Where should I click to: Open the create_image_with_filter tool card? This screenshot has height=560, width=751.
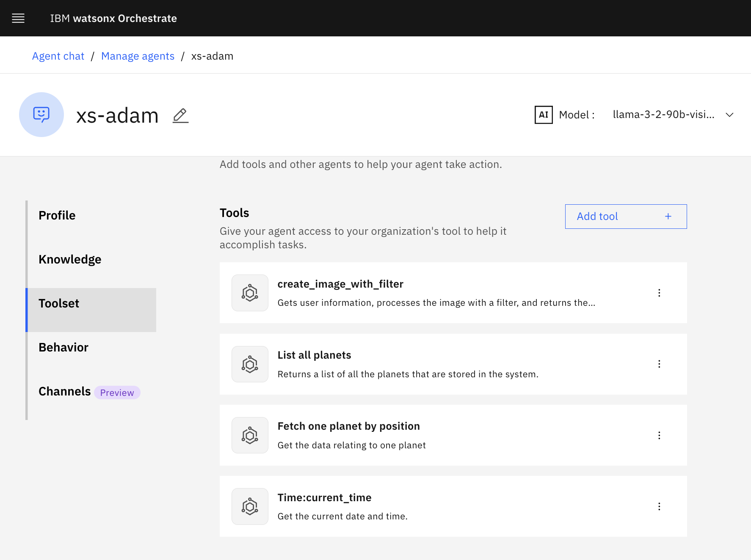[x=453, y=293]
